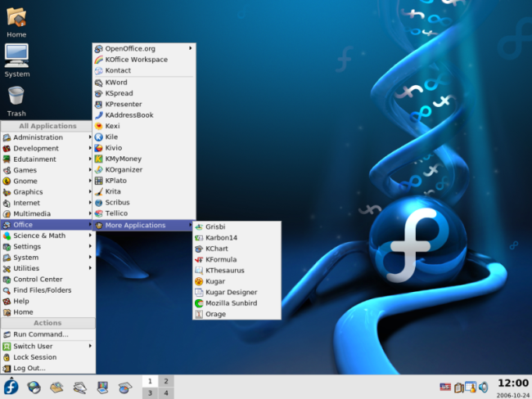Click the Kivio icon
532x399 pixels.
click(x=99, y=148)
